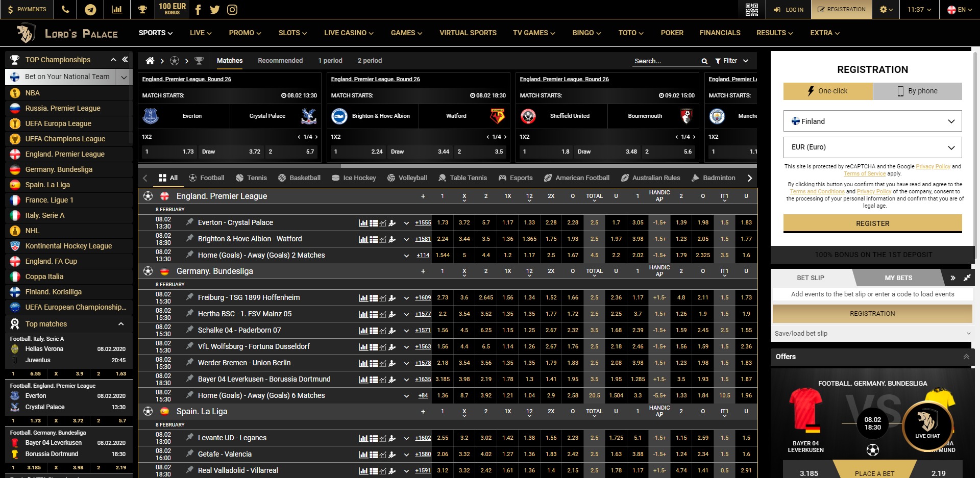Viewport: 980px width, 478px height.
Task: Click the QR code icon
Action: click(x=751, y=10)
